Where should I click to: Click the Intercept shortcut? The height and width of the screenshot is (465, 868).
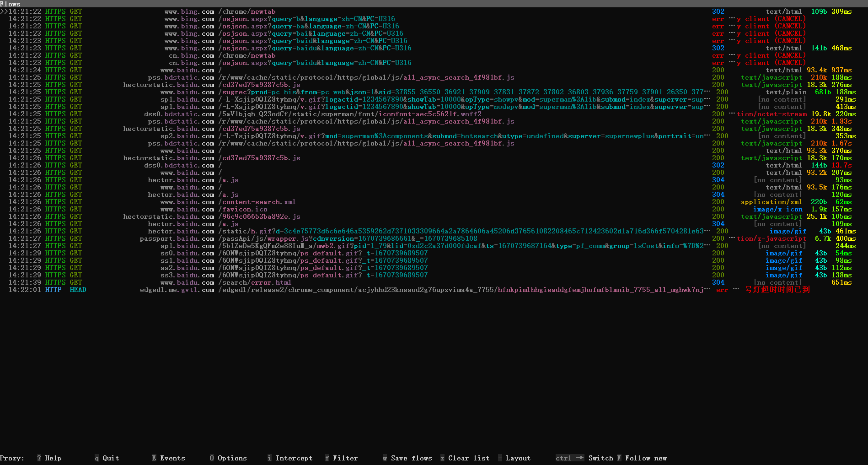tap(290, 458)
